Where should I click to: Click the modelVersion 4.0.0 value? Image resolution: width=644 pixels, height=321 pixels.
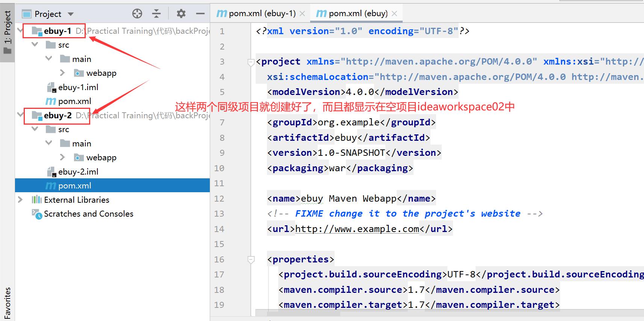pyautogui.click(x=360, y=92)
